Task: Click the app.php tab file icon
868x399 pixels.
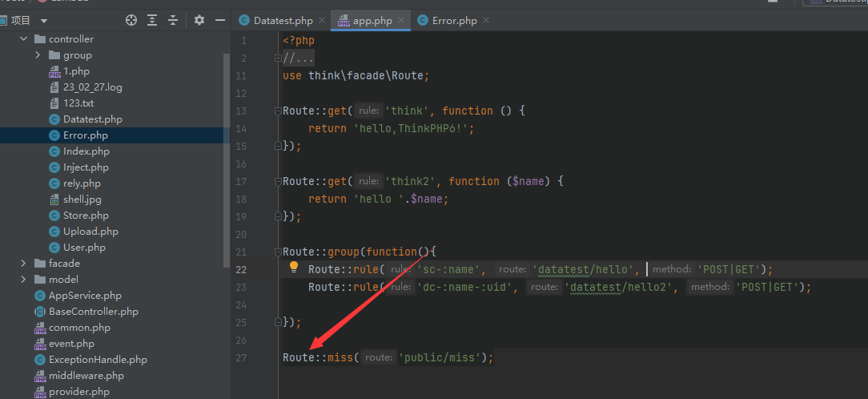Action: click(x=344, y=21)
